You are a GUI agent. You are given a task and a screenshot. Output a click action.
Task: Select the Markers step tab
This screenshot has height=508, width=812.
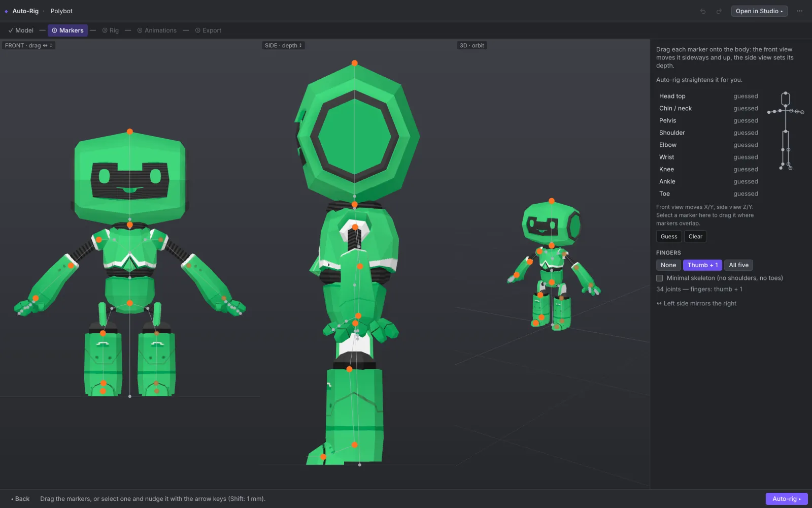coord(67,30)
